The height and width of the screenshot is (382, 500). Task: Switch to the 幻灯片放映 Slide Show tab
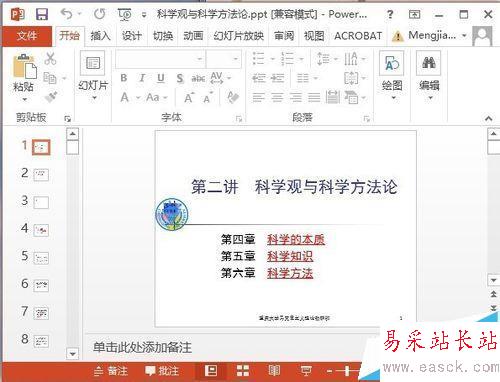pyautogui.click(x=239, y=35)
